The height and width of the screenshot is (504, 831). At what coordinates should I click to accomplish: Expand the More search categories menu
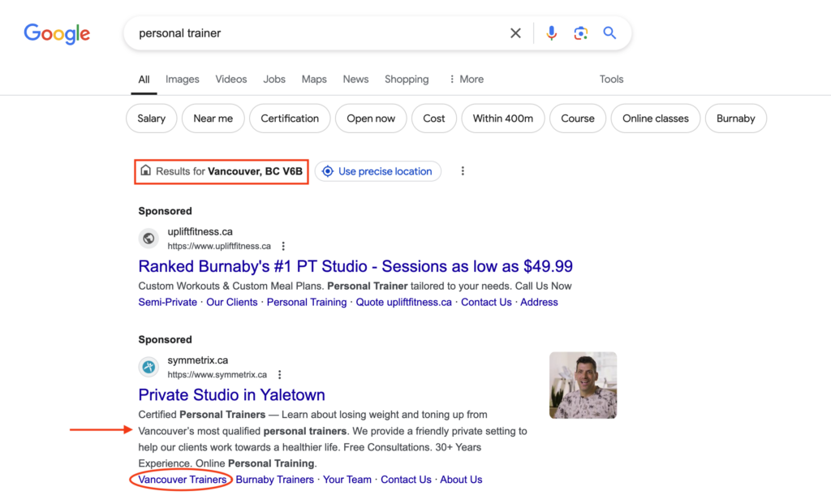click(x=467, y=80)
